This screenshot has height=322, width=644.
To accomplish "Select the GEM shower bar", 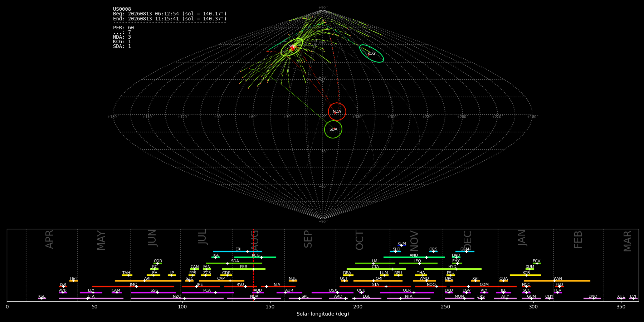I will [465, 252].
